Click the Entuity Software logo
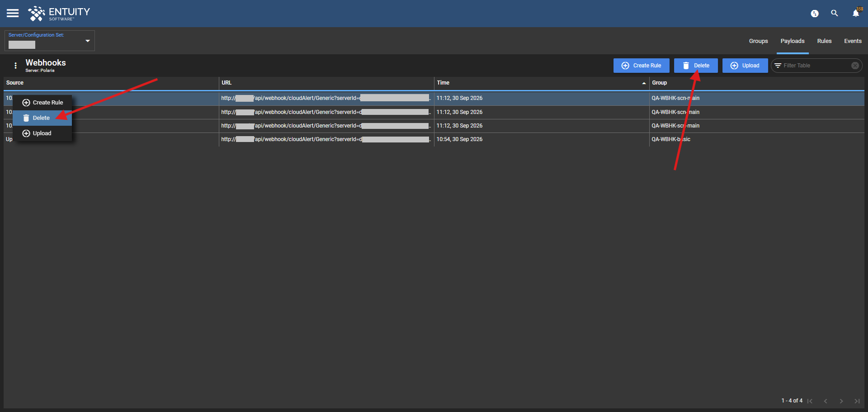Viewport: 868px width, 412px height. pyautogui.click(x=59, y=14)
